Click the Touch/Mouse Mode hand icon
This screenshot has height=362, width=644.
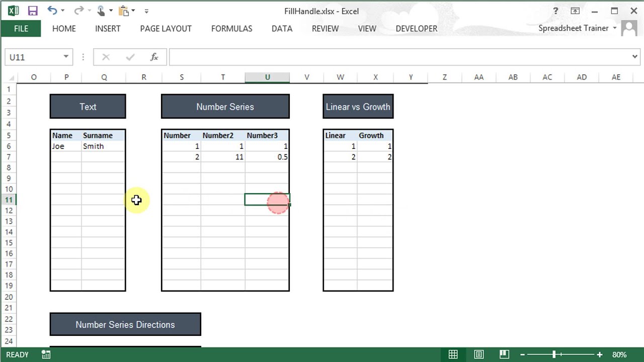(101, 11)
